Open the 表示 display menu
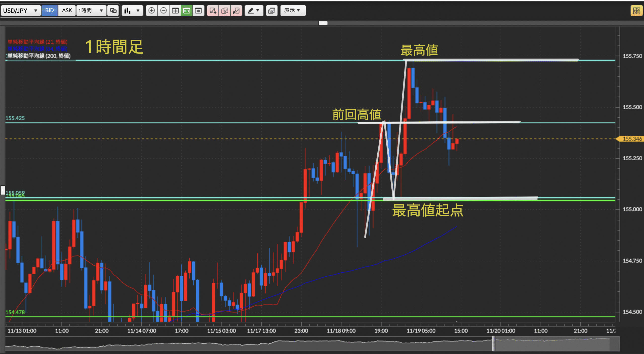Viewport: 644px width, 354px height. (293, 11)
